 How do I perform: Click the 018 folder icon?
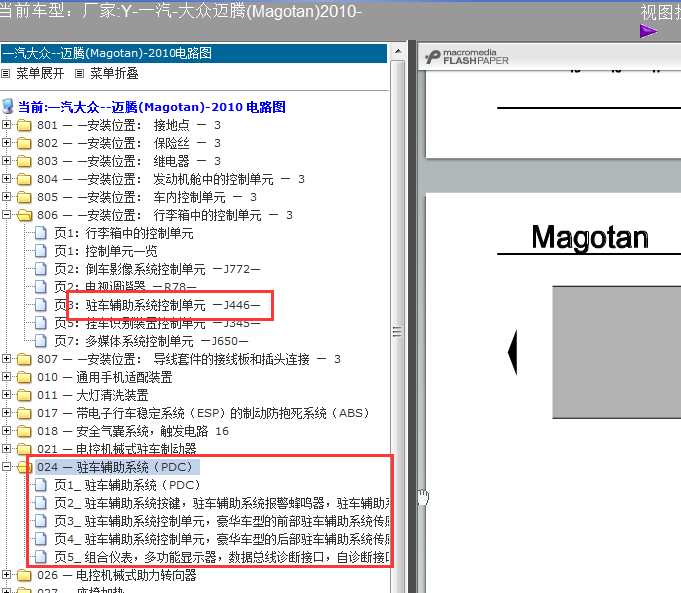pyautogui.click(x=24, y=431)
